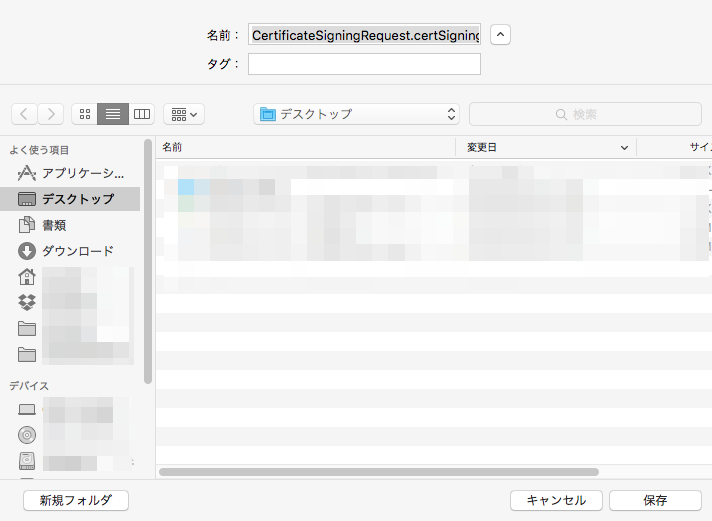Click the sidebar vertical scrollbar
This screenshot has width=712, height=521.
[148, 262]
